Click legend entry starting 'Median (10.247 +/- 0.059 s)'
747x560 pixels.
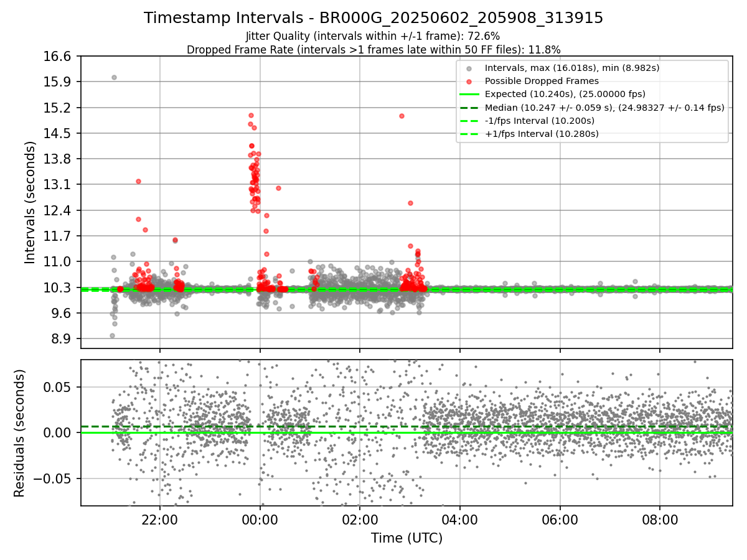pos(604,108)
